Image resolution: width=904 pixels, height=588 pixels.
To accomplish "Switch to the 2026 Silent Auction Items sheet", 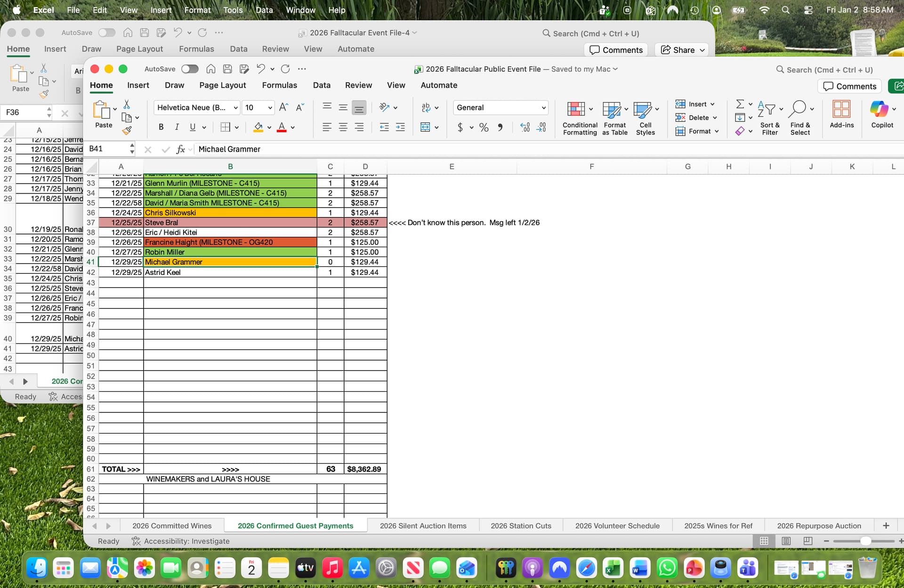I will pyautogui.click(x=423, y=526).
